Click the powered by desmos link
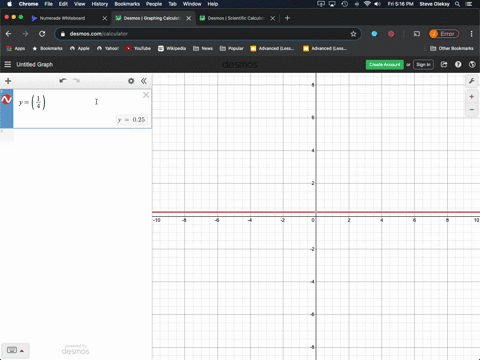The width and height of the screenshot is (480, 360). 75,350
